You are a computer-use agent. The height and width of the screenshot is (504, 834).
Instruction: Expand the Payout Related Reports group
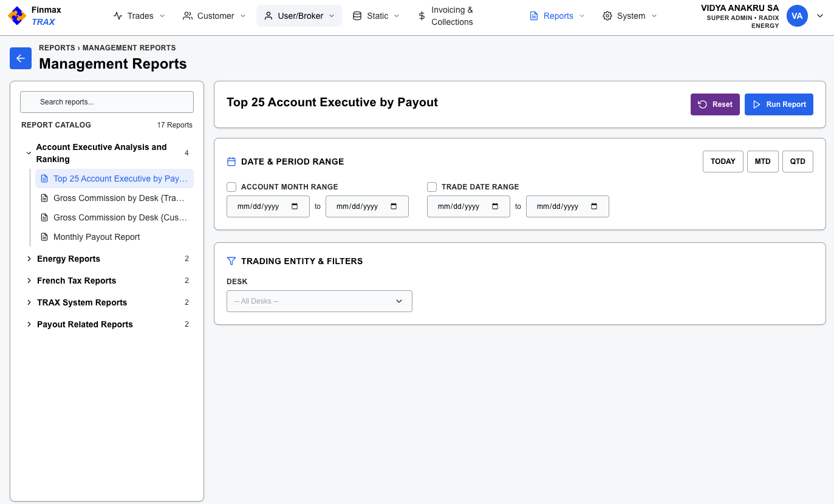107,324
